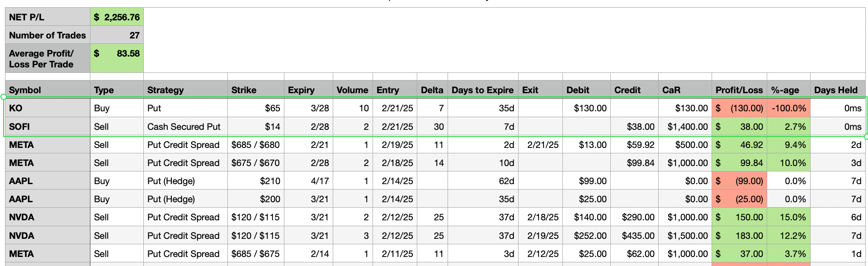The image size is (868, 266).
Task: Click the $25.00 debit in AAPL $200 row
Action: [x=586, y=199]
